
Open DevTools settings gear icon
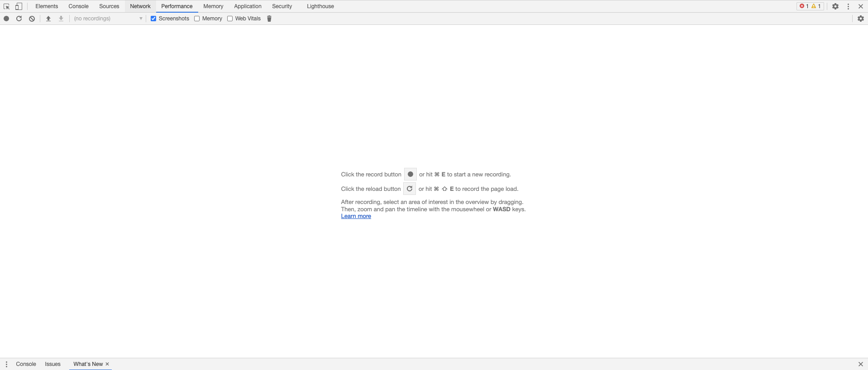point(835,6)
